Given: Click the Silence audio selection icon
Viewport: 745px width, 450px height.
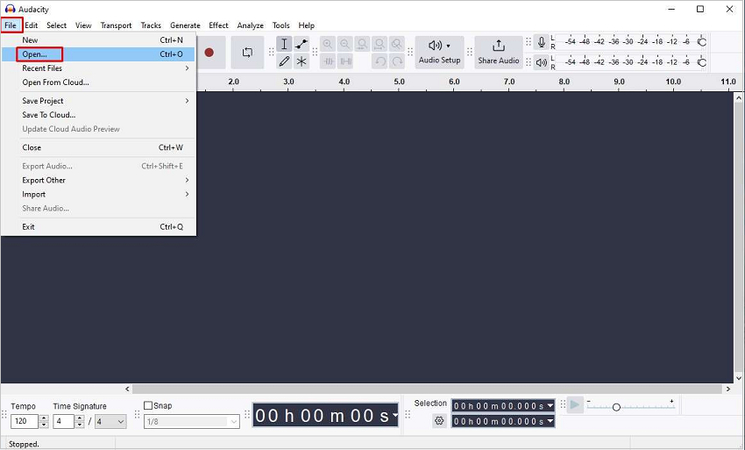Looking at the screenshot, I should [345, 61].
